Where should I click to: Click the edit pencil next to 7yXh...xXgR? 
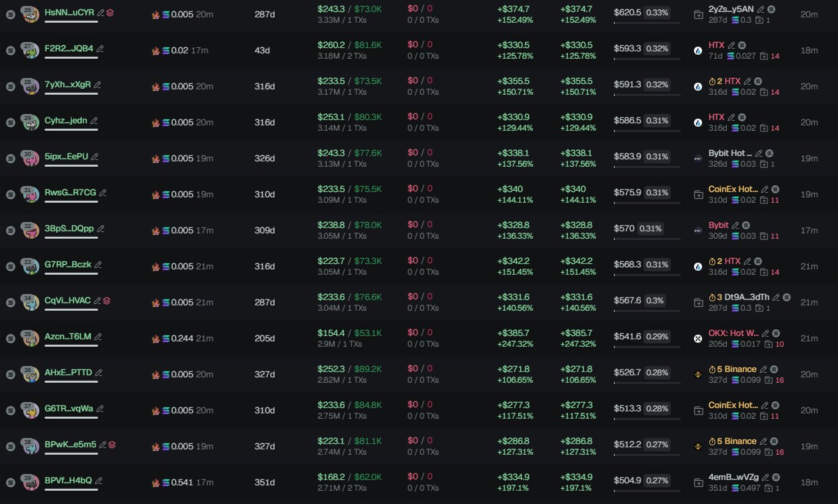click(x=97, y=85)
